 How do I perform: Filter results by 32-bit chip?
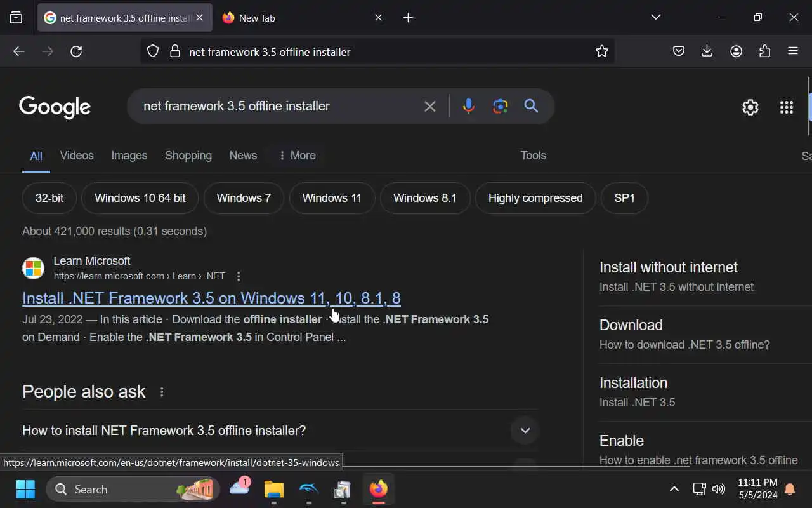point(49,198)
